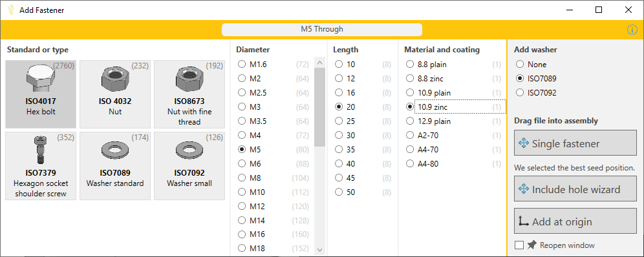644x257 pixels.
Task: Select ISO7379 Hexagon socket shoulder screw
Action: 41,165
